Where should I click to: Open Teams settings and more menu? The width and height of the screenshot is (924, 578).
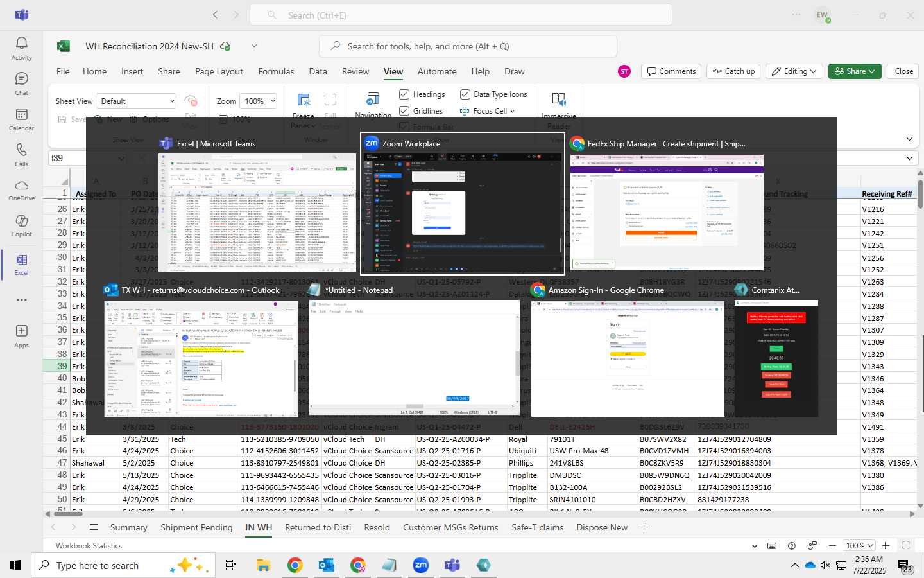coord(796,15)
